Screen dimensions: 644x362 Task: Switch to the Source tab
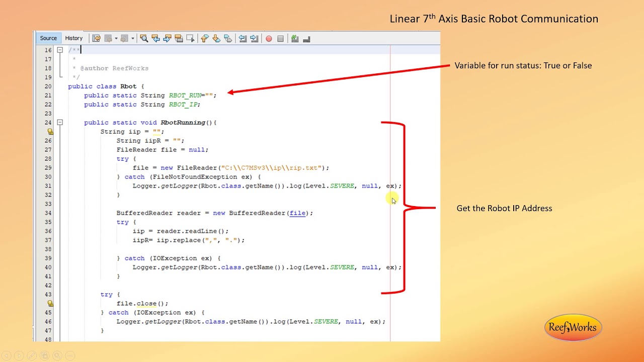click(x=48, y=38)
